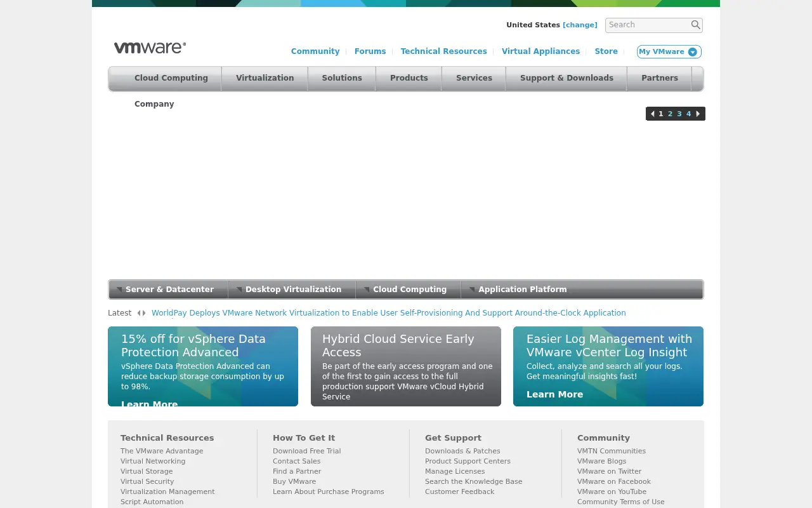Click the magnifying glass search icon
The width and height of the screenshot is (812, 508).
click(x=695, y=25)
